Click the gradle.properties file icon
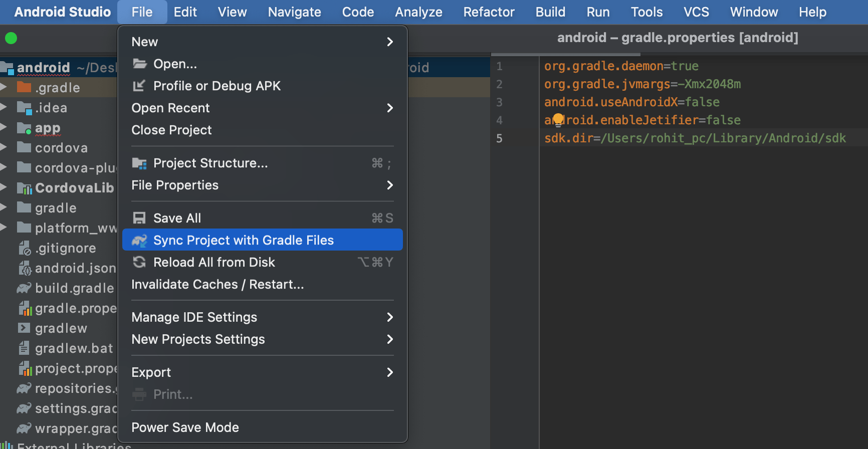This screenshot has width=868, height=449. [x=25, y=308]
